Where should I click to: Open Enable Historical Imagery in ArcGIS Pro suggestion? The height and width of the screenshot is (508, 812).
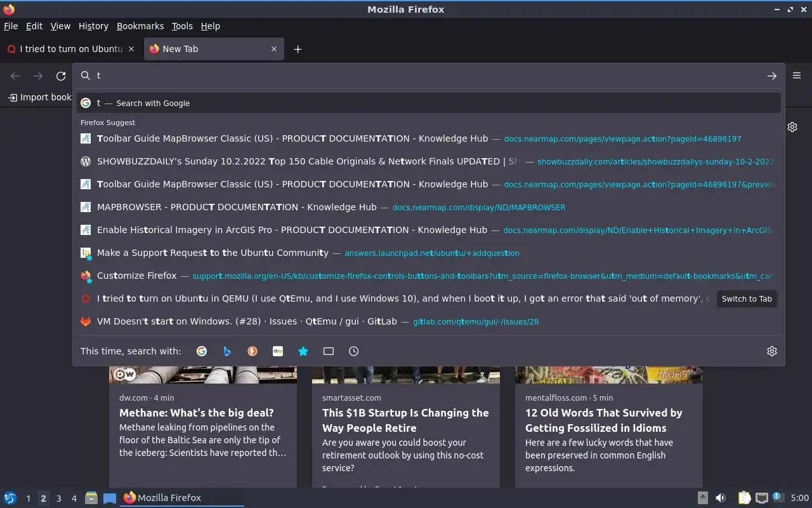tap(429, 230)
